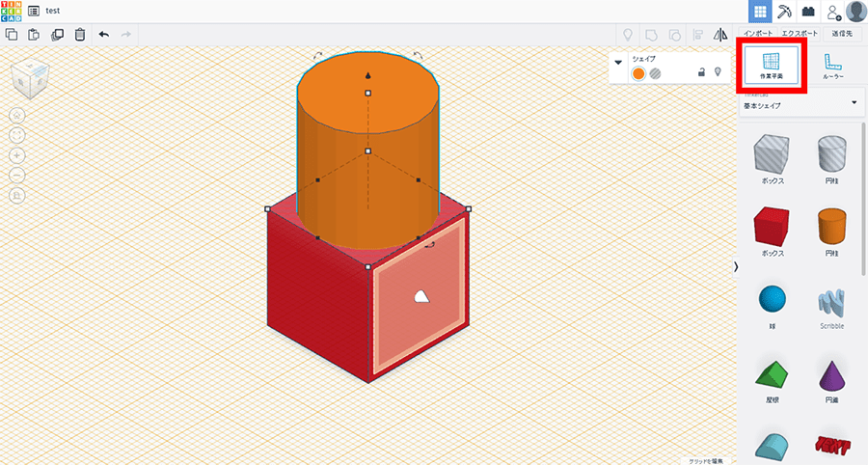Click the Send To button
Screen dimensions: 868x465
point(843,33)
